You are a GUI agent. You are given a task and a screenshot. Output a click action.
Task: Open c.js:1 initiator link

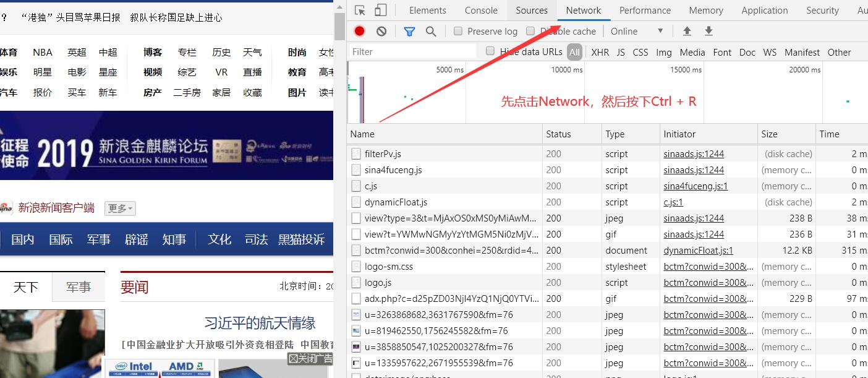point(673,202)
